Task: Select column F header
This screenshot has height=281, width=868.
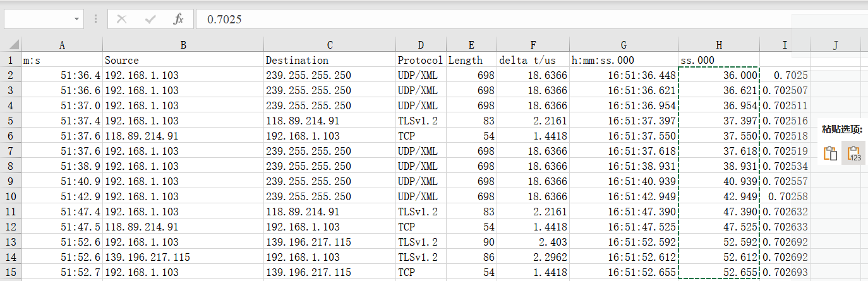Action: (x=533, y=45)
